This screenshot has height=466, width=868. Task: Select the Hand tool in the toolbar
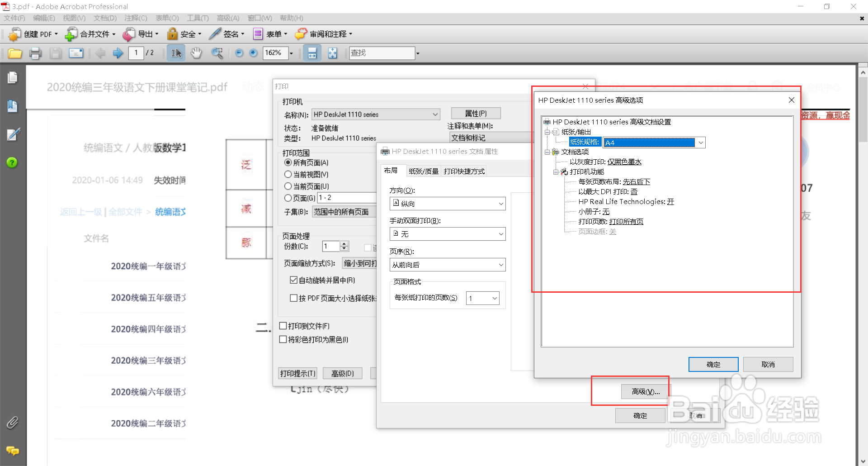click(x=196, y=53)
